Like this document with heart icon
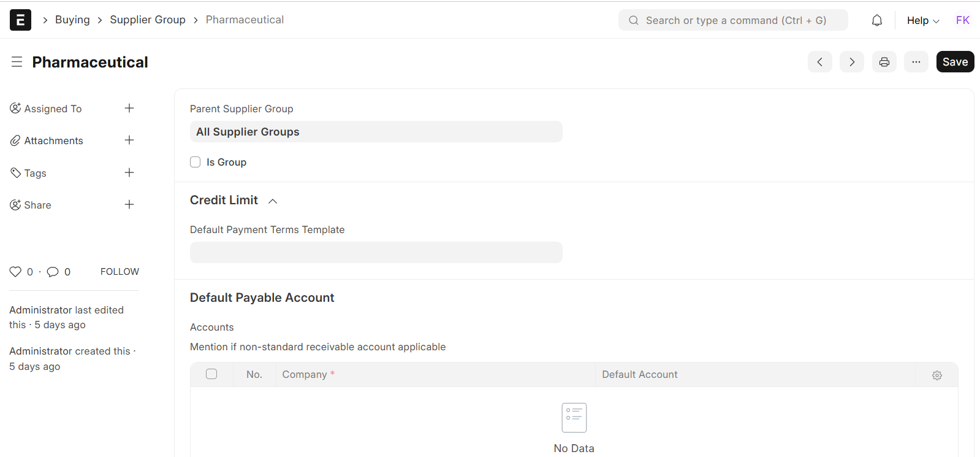 pos(15,272)
